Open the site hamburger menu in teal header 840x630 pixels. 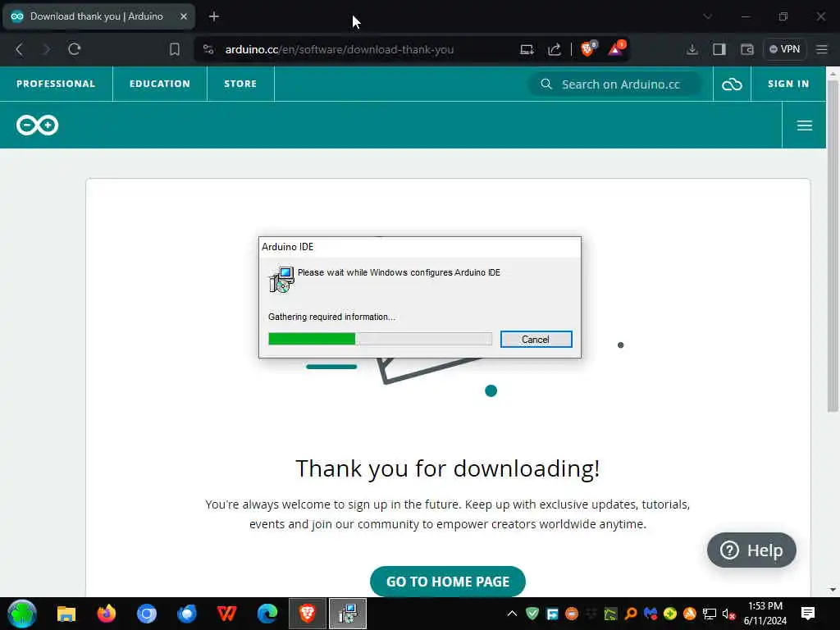804,126
